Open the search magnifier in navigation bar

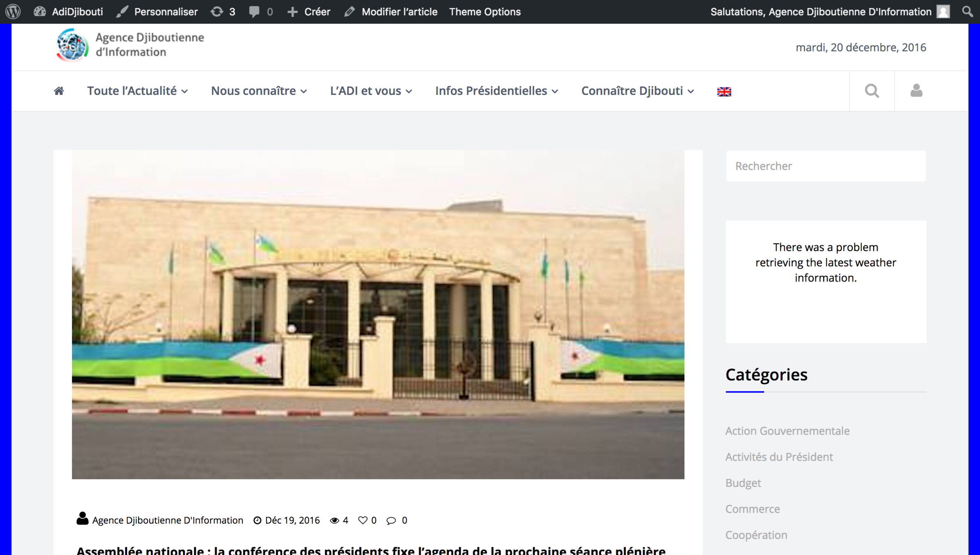point(871,91)
